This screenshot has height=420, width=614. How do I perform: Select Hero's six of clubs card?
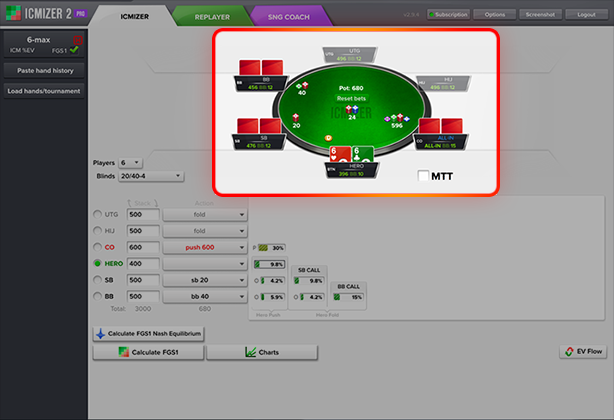click(x=363, y=155)
